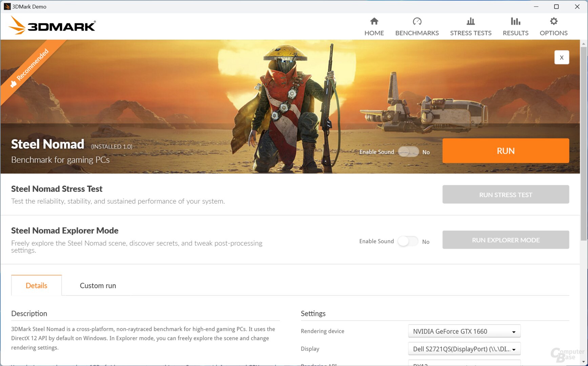
Task: Expand the Display dropdown
Action: point(464,349)
